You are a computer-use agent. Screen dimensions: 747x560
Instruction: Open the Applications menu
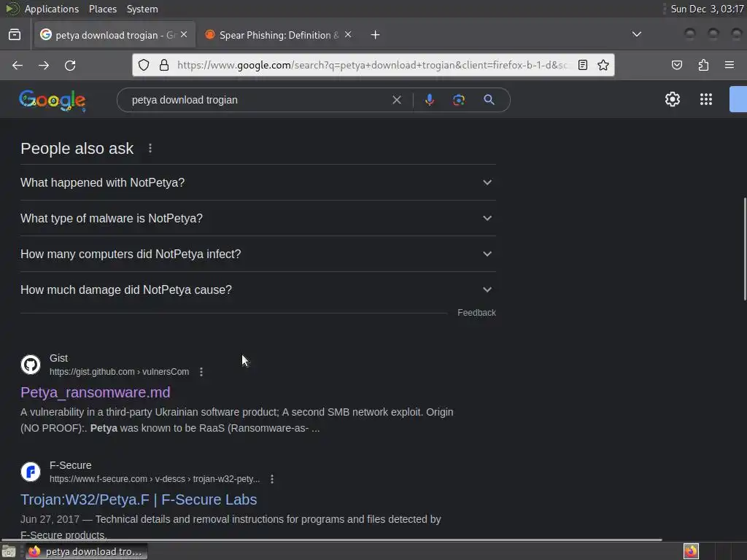pyautogui.click(x=52, y=9)
